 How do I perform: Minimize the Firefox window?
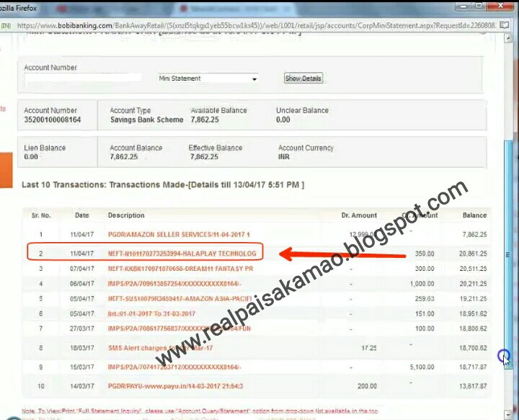click(464, 6)
